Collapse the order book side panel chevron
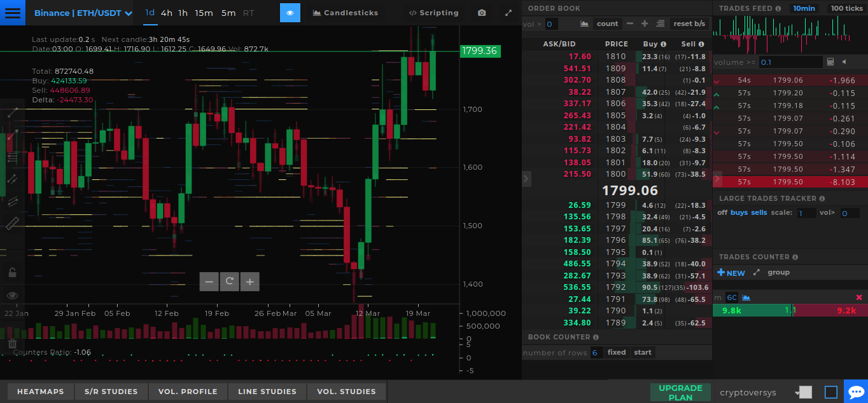Viewport: 868px width, 403px height. coord(526,179)
